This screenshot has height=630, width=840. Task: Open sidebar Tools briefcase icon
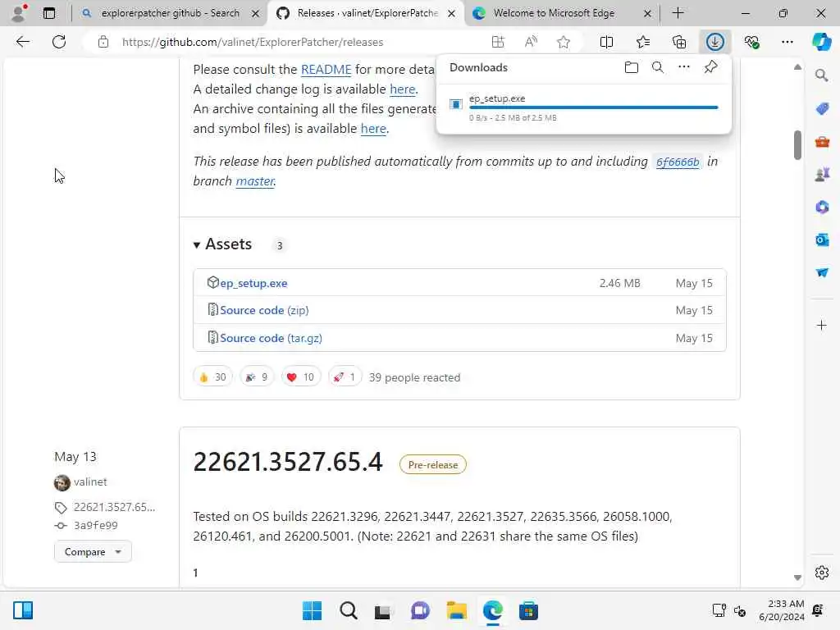click(x=822, y=141)
